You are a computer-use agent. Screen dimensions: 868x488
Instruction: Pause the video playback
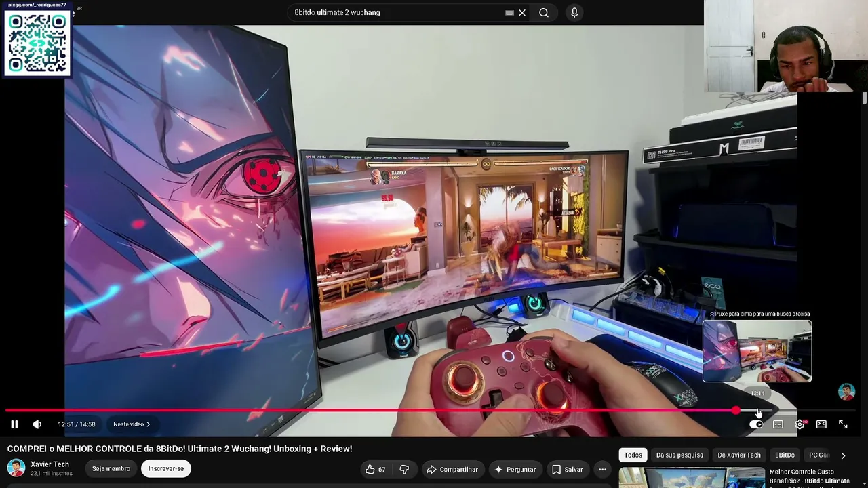14,424
